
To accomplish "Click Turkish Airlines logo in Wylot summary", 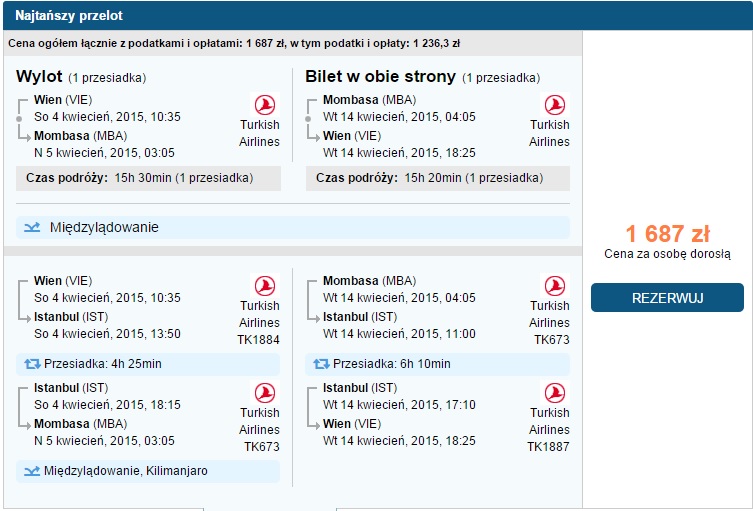I will pyautogui.click(x=265, y=105).
